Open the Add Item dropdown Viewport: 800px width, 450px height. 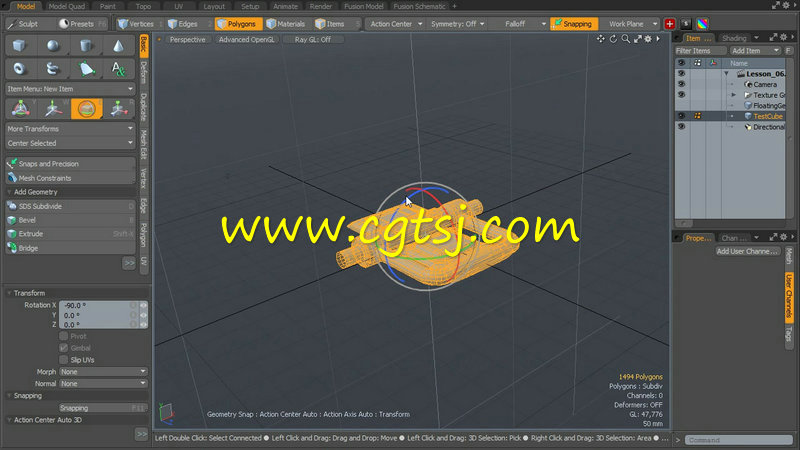pyautogui.click(x=755, y=51)
